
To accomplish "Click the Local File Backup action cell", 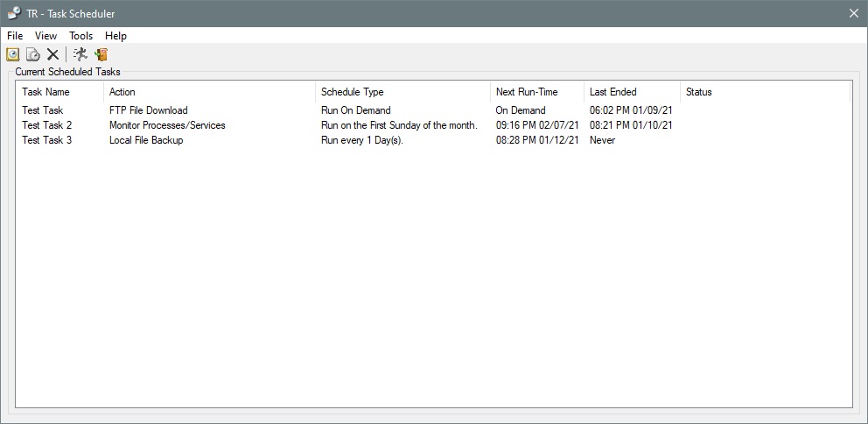I will 146,140.
